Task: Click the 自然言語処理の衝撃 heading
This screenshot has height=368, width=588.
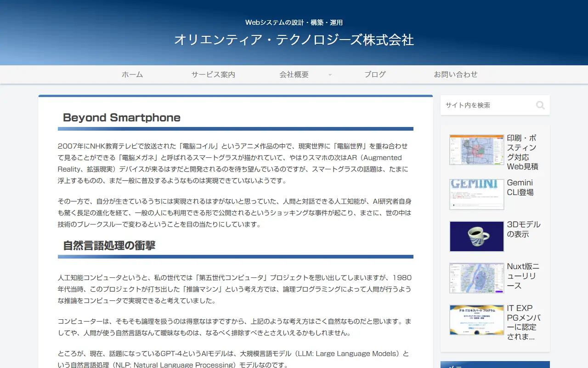Action: click(109, 246)
